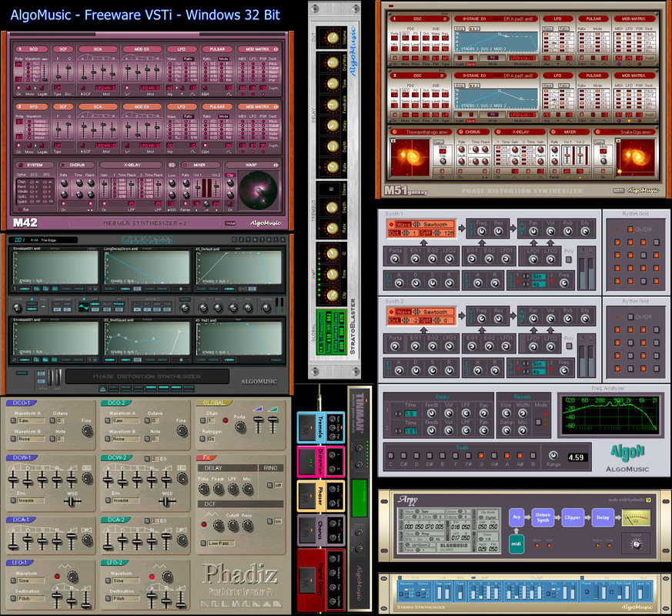
Task: Stomp the Tremolo pedal footswitch
Action: pos(307,427)
